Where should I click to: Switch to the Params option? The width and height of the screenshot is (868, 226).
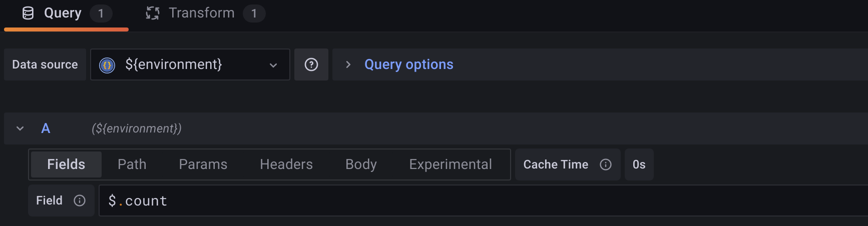(203, 164)
